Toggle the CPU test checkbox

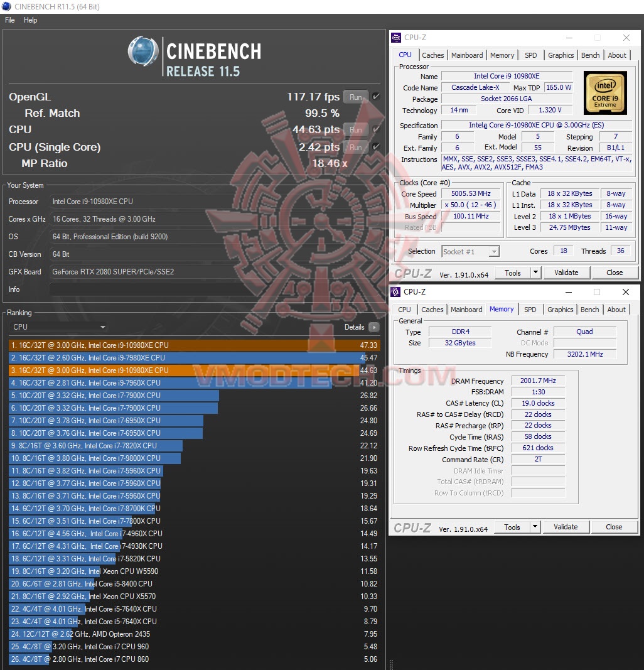376,129
